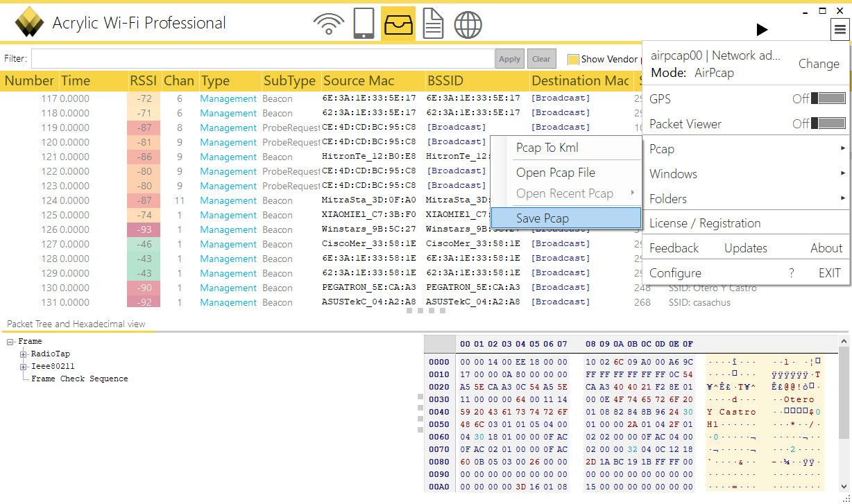Toggle the Packet Viewer switch
This screenshot has height=504, width=852.
(x=828, y=123)
